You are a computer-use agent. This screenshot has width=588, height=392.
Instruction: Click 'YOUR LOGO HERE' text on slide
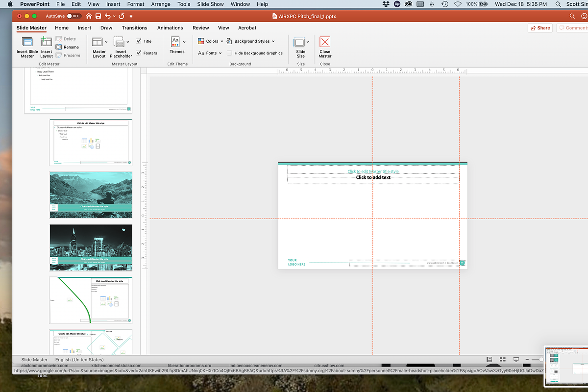click(x=296, y=262)
